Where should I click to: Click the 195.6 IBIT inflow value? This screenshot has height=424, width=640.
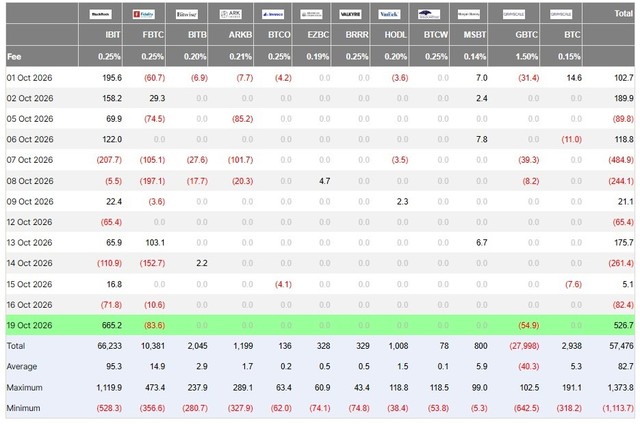[112, 78]
